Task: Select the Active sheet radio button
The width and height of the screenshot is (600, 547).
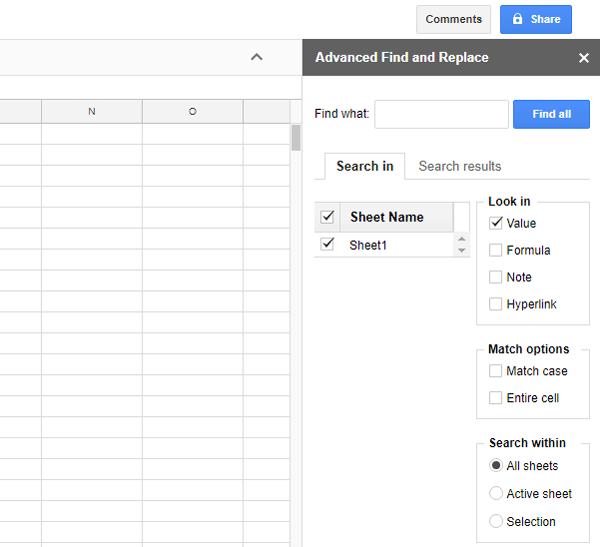Action: point(496,493)
